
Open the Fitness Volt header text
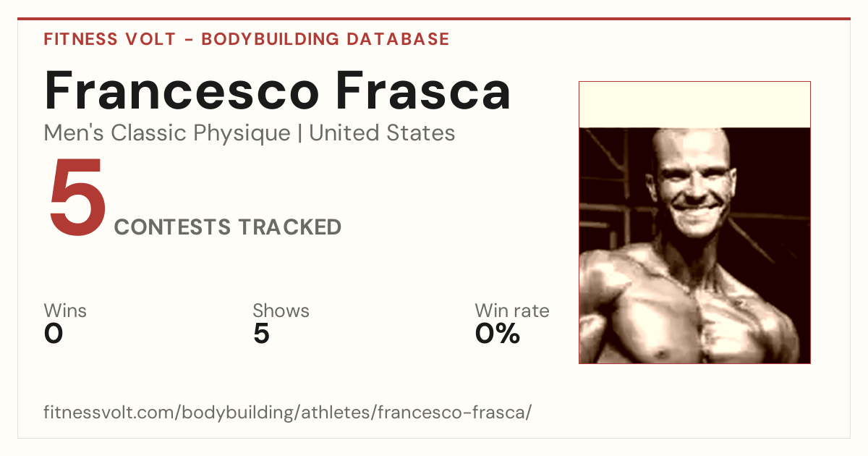(x=110, y=39)
